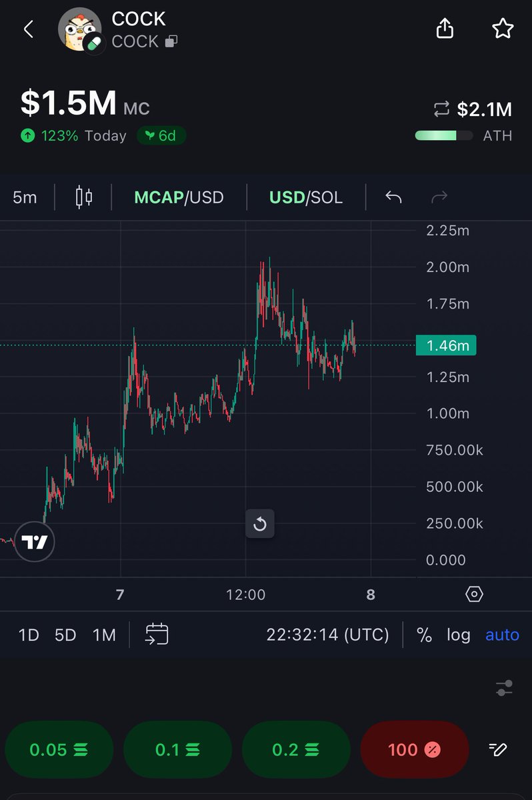Toggle the percent scale mode
Screen dimensions: 532x800
click(424, 635)
